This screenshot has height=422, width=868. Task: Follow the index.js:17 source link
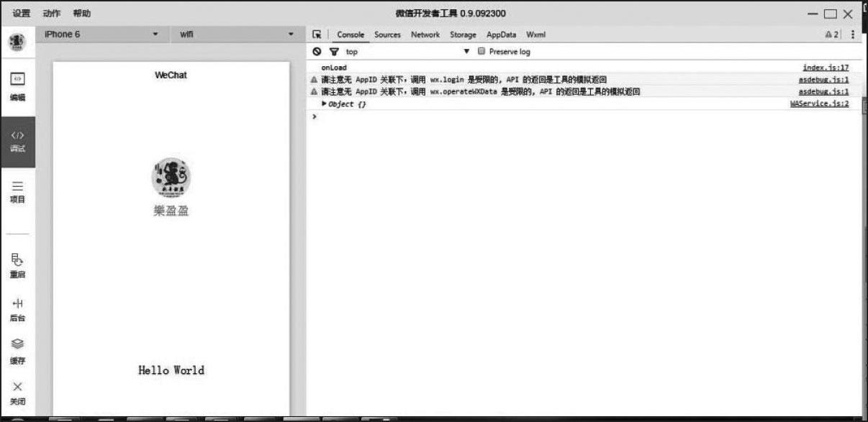826,68
